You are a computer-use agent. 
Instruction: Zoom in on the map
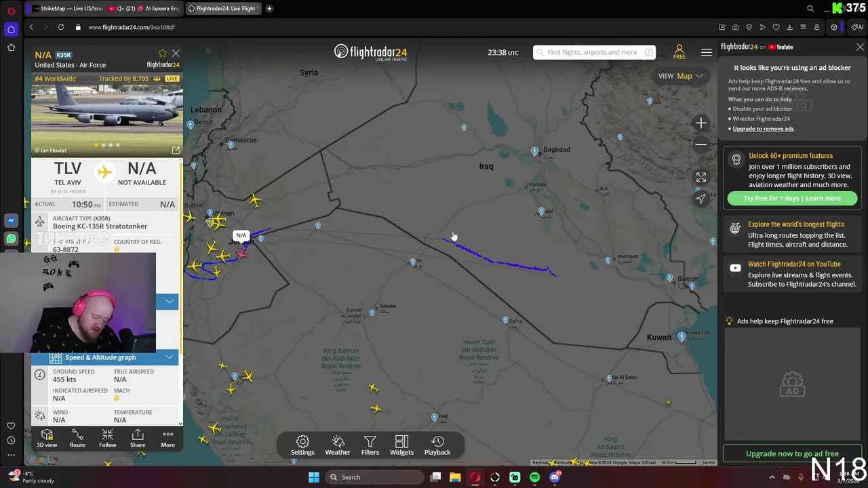pos(701,123)
